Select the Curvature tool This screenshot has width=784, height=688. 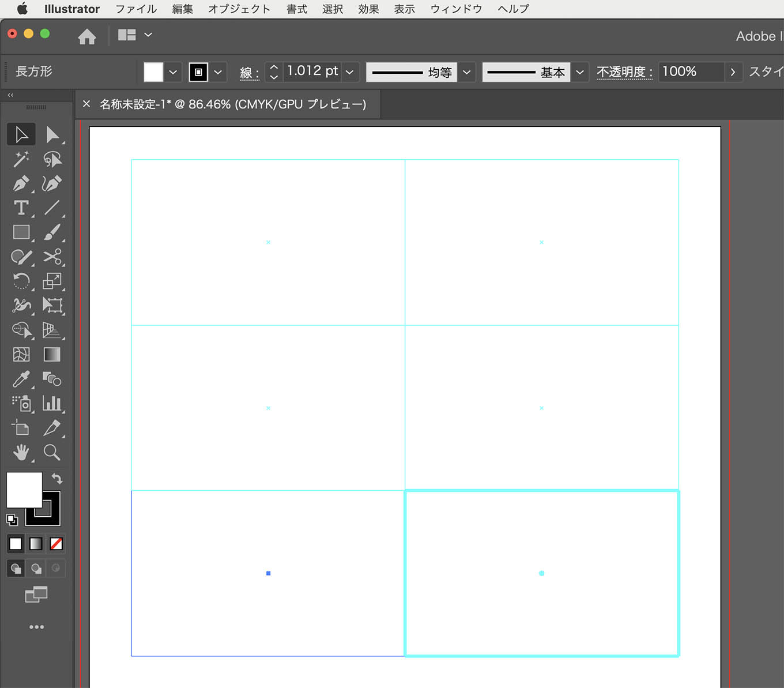click(x=52, y=183)
